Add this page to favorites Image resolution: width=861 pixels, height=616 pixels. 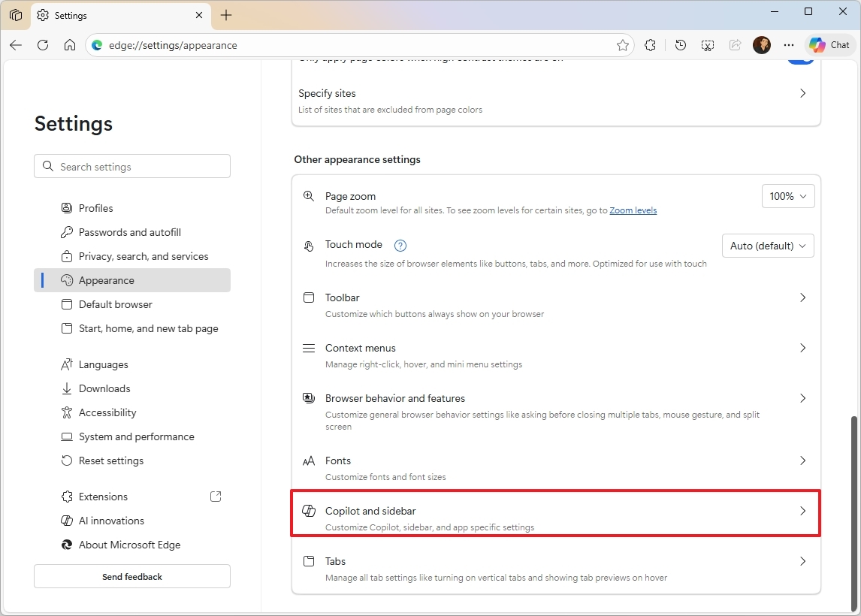[x=623, y=45]
